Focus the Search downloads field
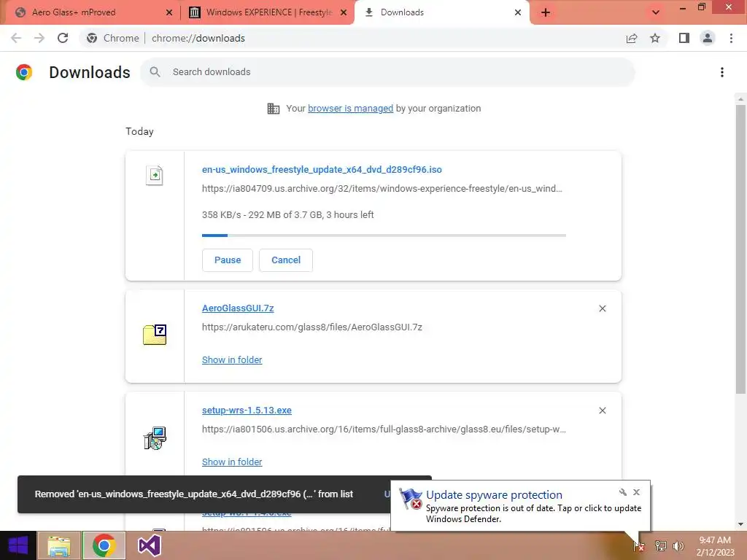Screen dimensions: 747x560 pyautogui.click(x=387, y=72)
